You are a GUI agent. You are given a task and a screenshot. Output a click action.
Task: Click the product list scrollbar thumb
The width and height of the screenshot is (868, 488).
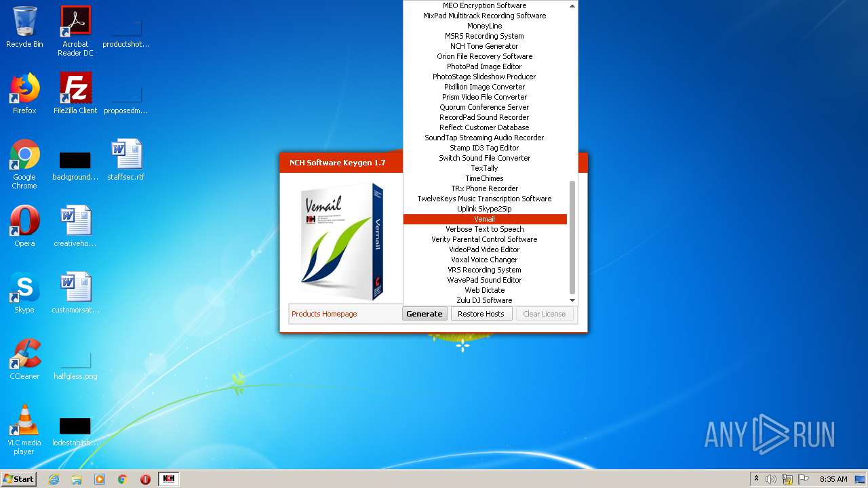pos(572,237)
